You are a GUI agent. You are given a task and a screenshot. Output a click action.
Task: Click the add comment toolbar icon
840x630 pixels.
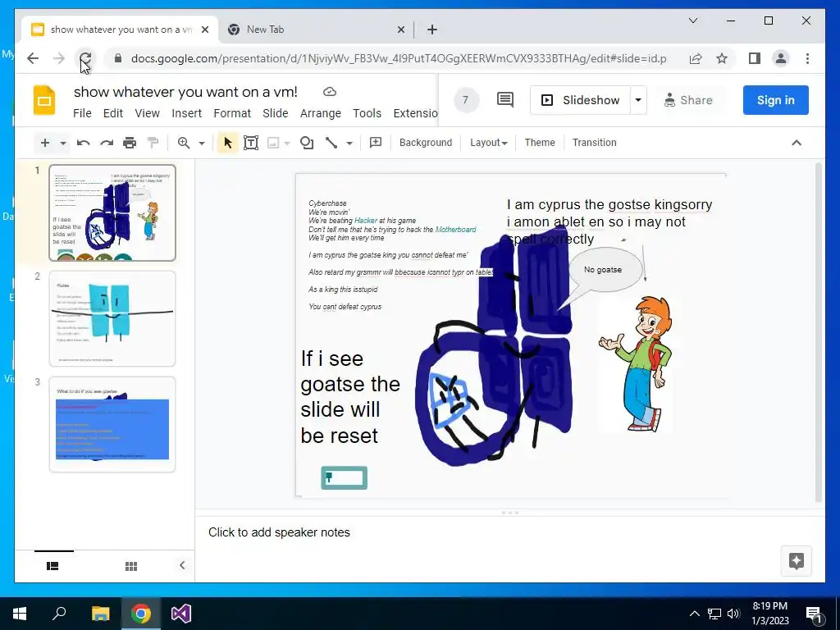[376, 143]
